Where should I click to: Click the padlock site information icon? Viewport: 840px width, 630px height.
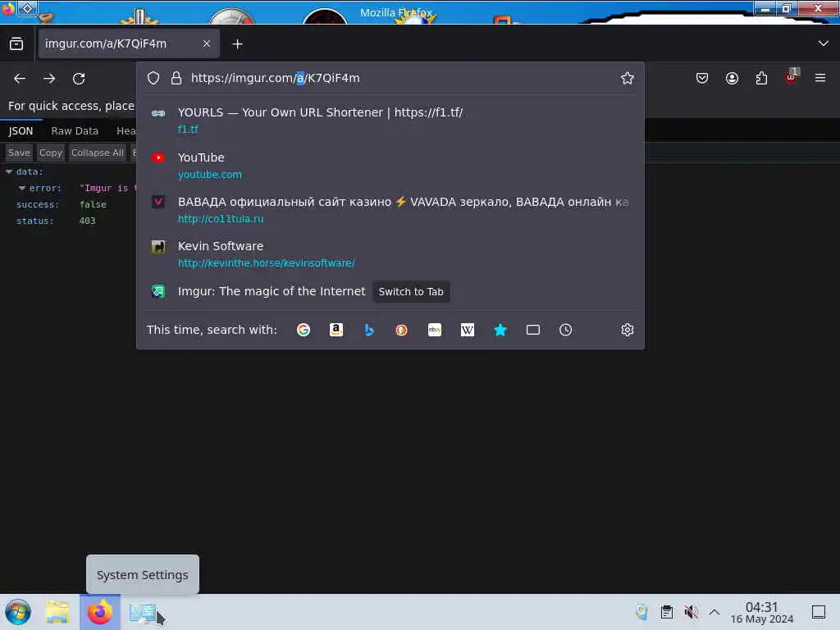176,78
